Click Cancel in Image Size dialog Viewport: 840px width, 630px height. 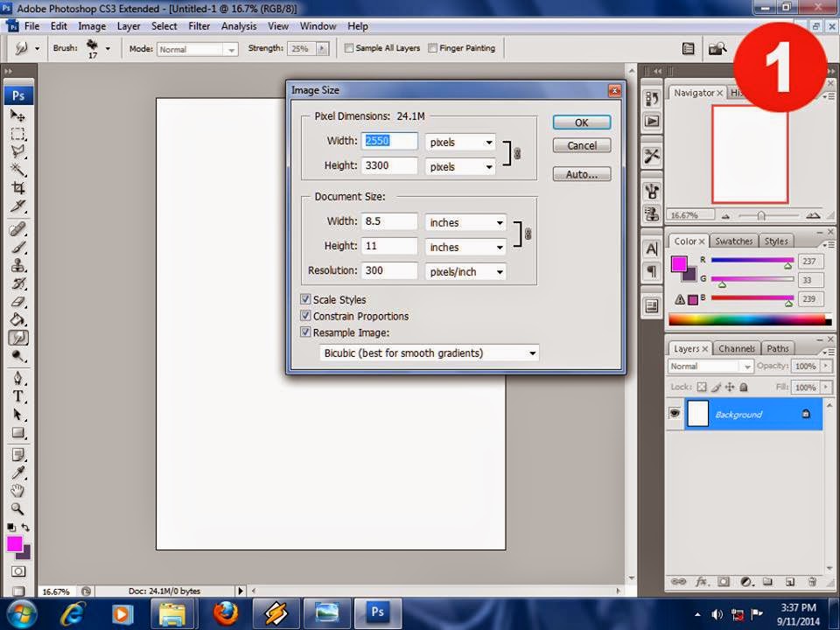[x=582, y=146]
